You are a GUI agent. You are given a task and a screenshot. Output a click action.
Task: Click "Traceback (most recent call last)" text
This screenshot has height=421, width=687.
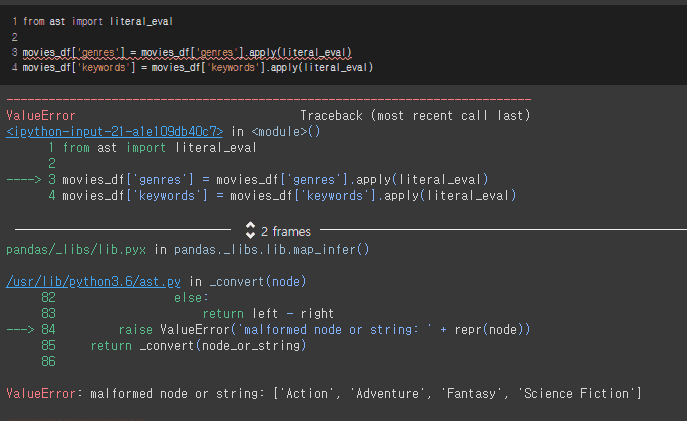pyautogui.click(x=415, y=116)
